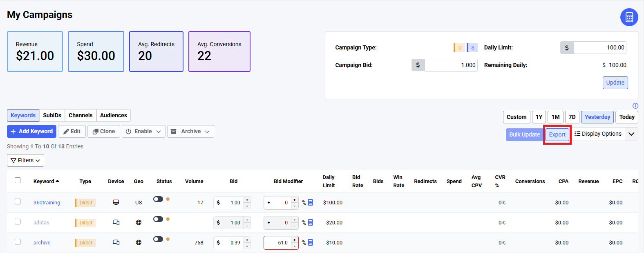This screenshot has height=253, width=644.
Task: Open bid modifier calculator for archive row
Action: click(x=311, y=242)
